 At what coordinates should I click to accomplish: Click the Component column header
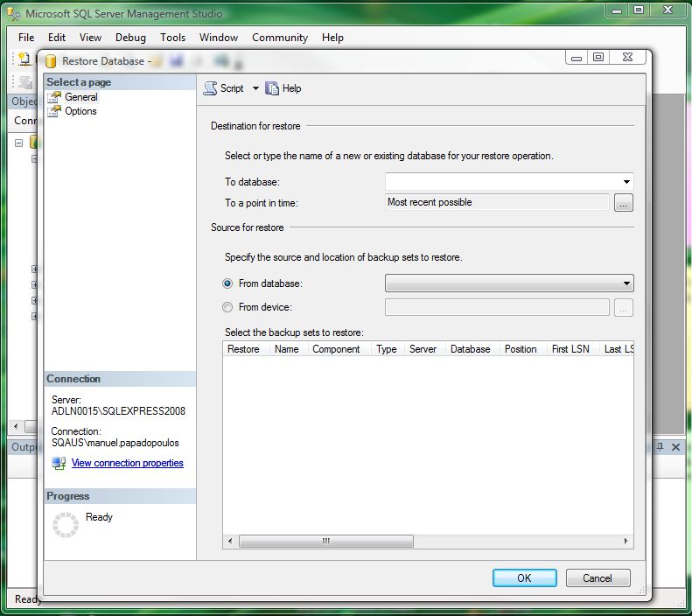point(336,349)
